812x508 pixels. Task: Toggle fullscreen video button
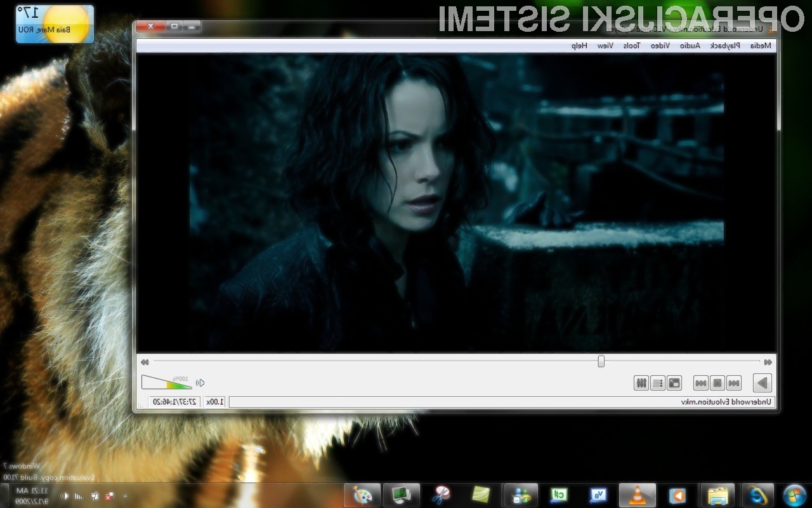[674, 383]
